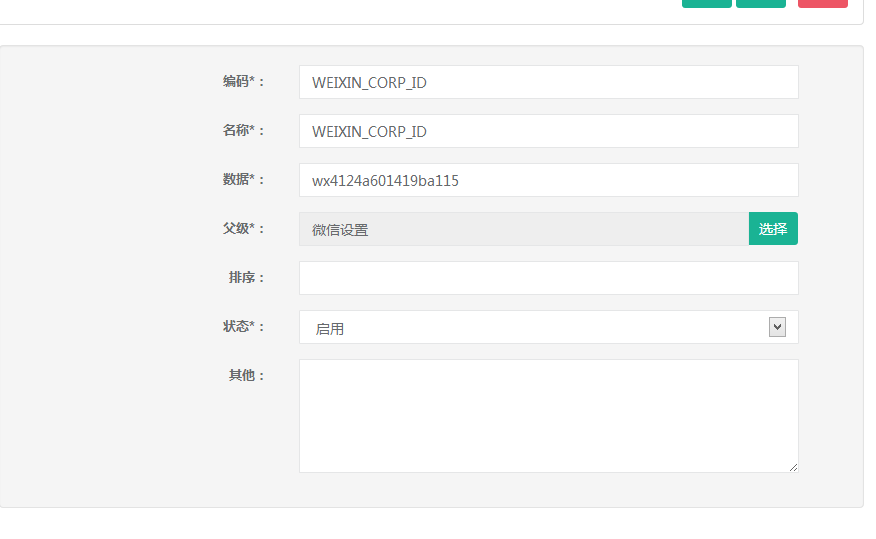Screen dimensions: 876x539
Task: Click the 排序 label
Action: tap(246, 277)
